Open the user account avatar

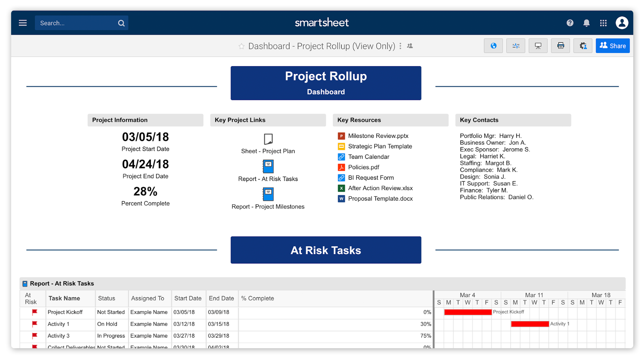click(x=622, y=23)
